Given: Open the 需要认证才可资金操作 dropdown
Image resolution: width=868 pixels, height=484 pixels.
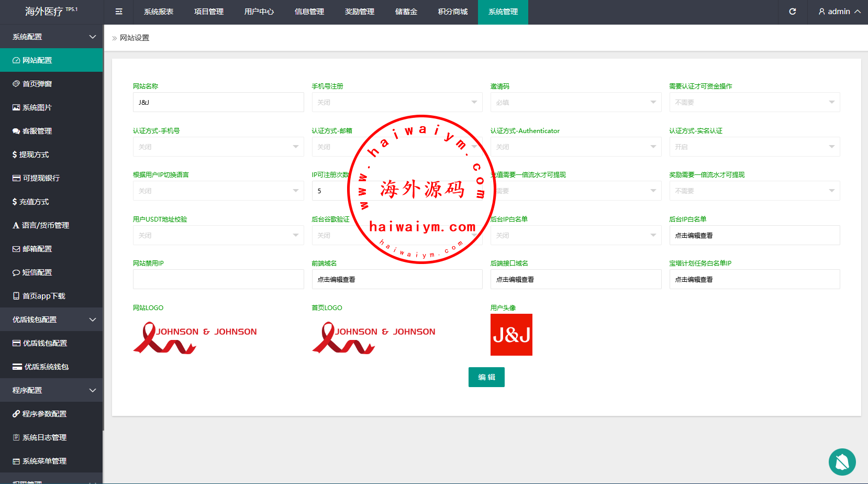Looking at the screenshot, I should click(754, 102).
